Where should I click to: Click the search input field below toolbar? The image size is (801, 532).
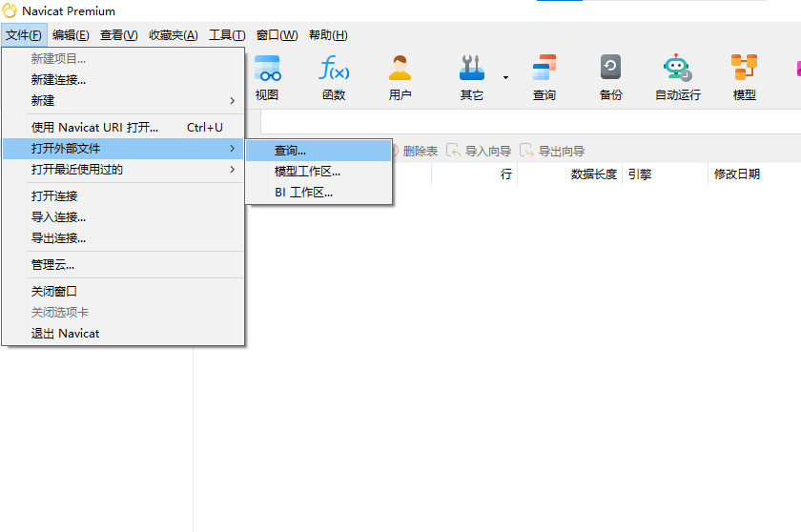point(531,123)
